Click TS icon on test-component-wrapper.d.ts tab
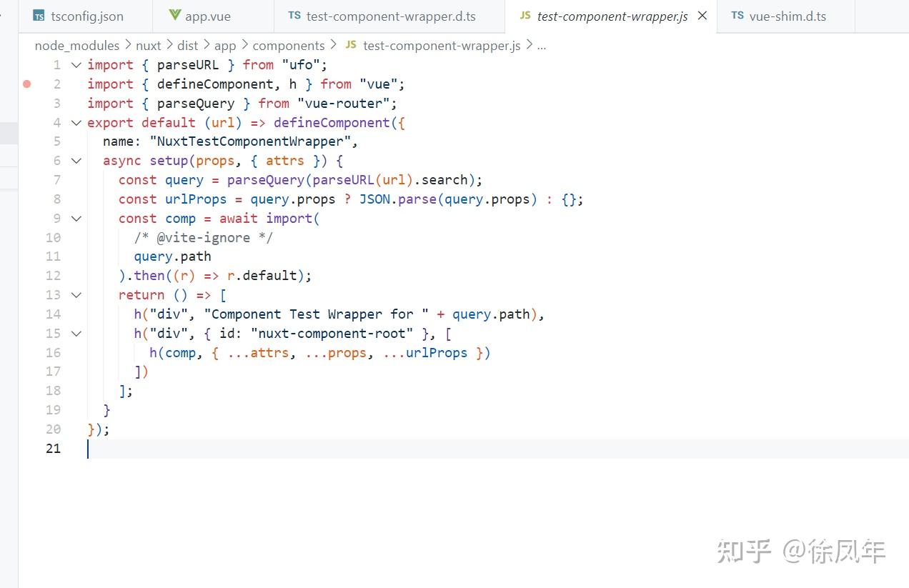 pos(294,16)
